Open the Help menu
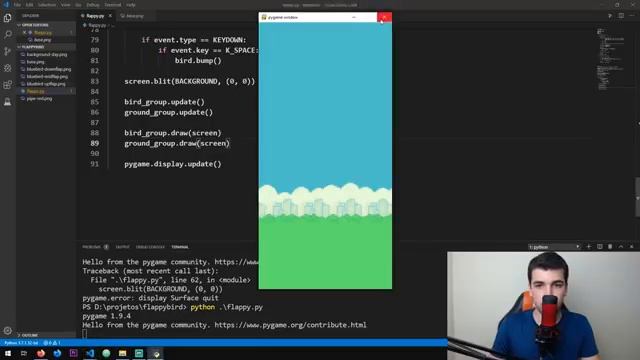Viewport: 640px width, 360px height. 131,5
